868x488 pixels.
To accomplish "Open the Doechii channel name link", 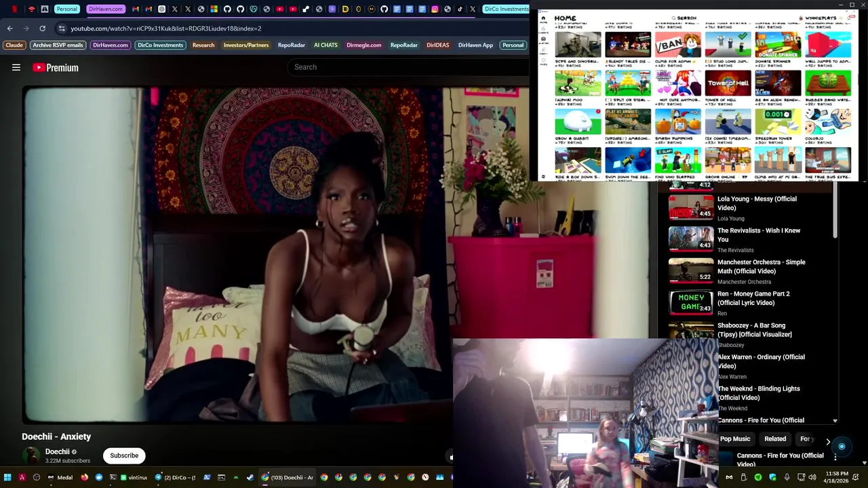I will tap(58, 451).
